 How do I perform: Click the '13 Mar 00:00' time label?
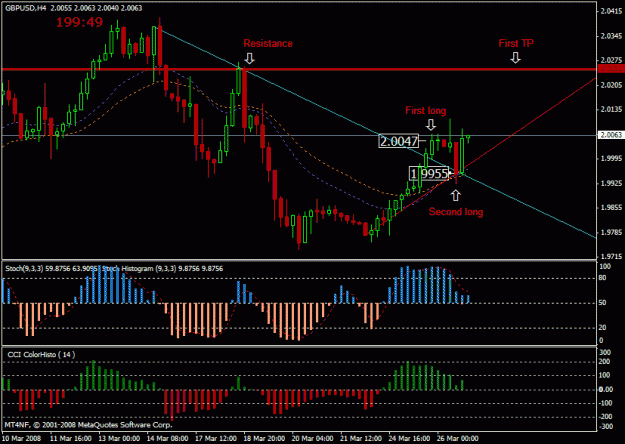[x=119, y=438]
